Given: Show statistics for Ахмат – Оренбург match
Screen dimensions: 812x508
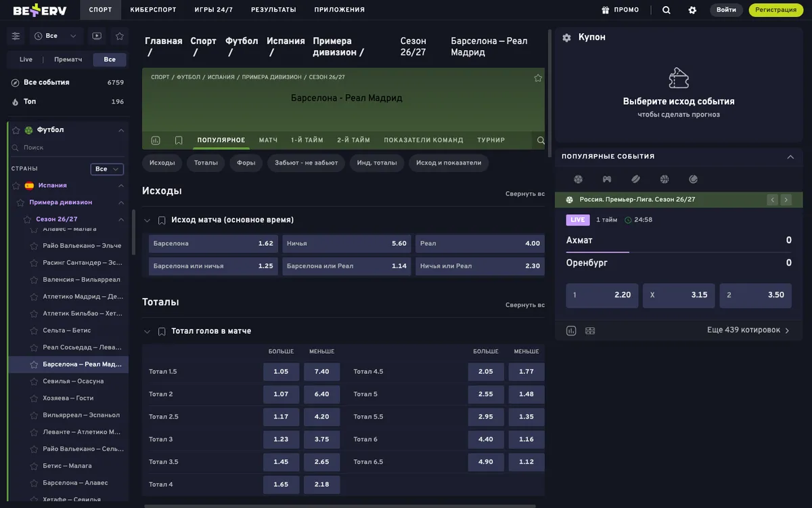Looking at the screenshot, I should (571, 331).
